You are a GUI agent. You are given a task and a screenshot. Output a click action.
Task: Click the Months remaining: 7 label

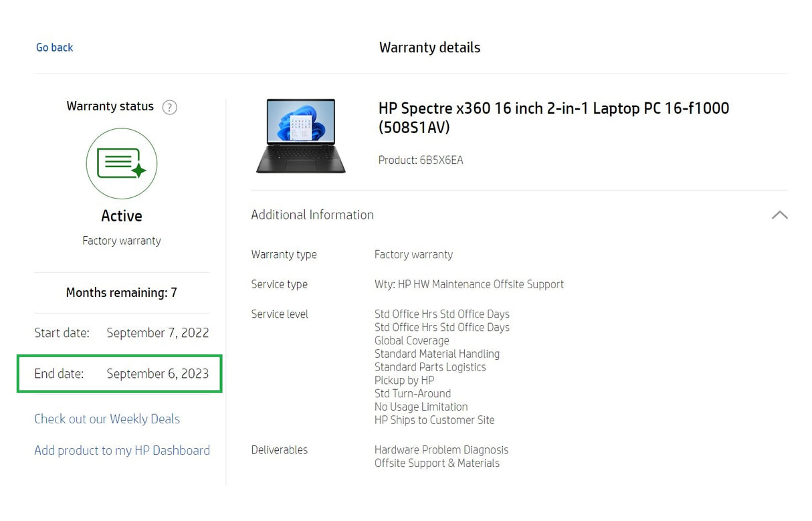point(121,292)
